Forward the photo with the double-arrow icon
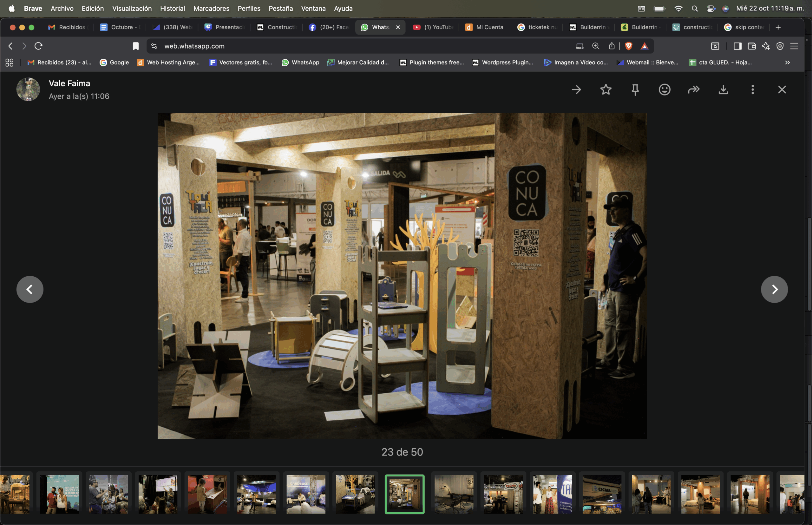812x525 pixels. [694, 90]
